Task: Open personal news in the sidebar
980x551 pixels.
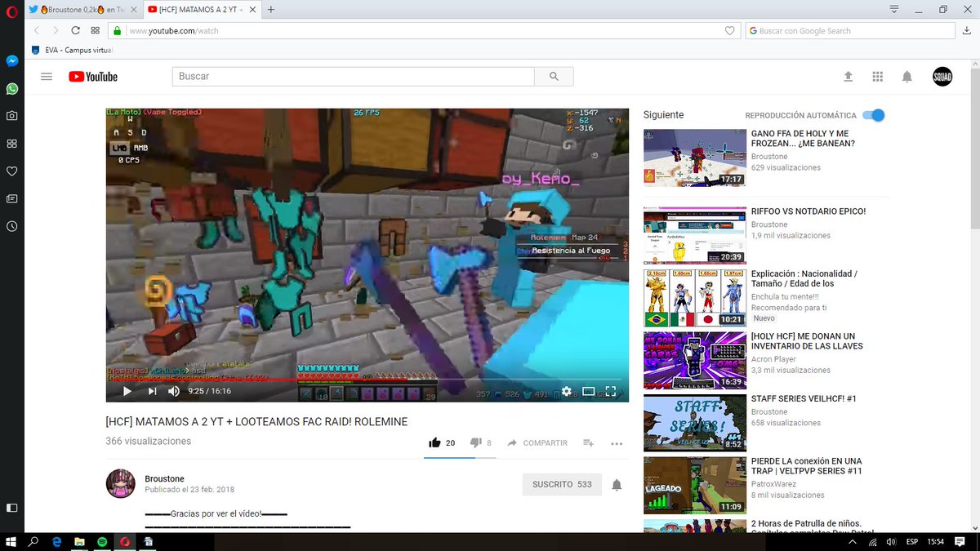Action: coord(12,198)
